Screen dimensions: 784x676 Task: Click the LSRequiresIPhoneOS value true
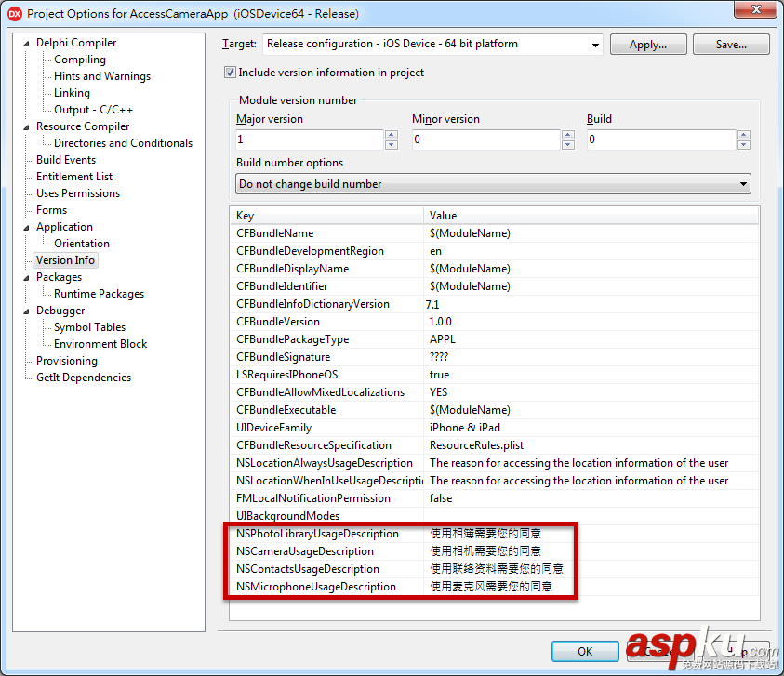[x=439, y=375]
